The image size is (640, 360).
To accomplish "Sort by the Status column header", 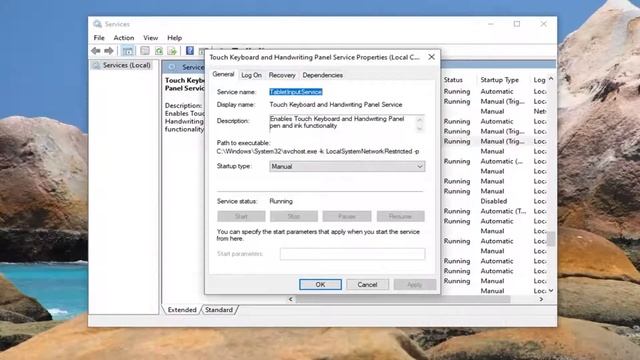I will click(x=453, y=80).
